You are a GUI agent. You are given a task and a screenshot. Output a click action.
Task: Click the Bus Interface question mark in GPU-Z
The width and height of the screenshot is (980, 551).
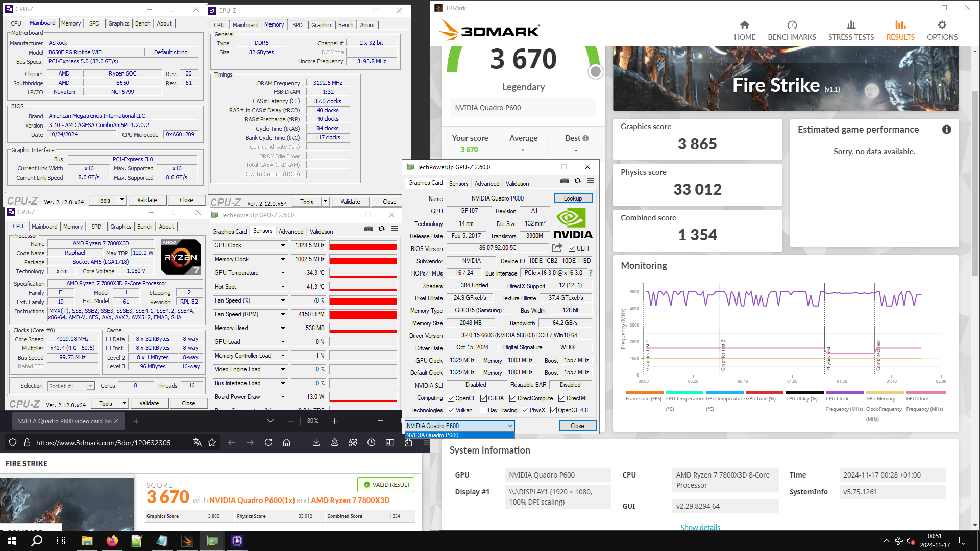point(591,273)
